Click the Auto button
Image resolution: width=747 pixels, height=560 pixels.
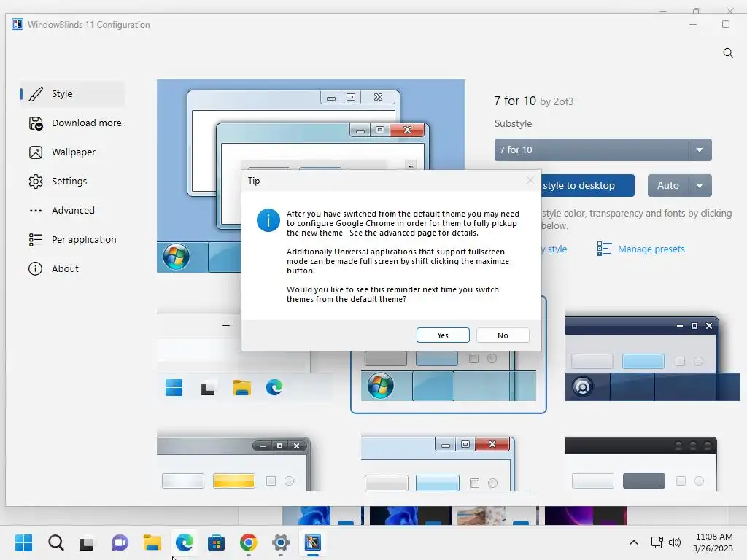tap(668, 186)
